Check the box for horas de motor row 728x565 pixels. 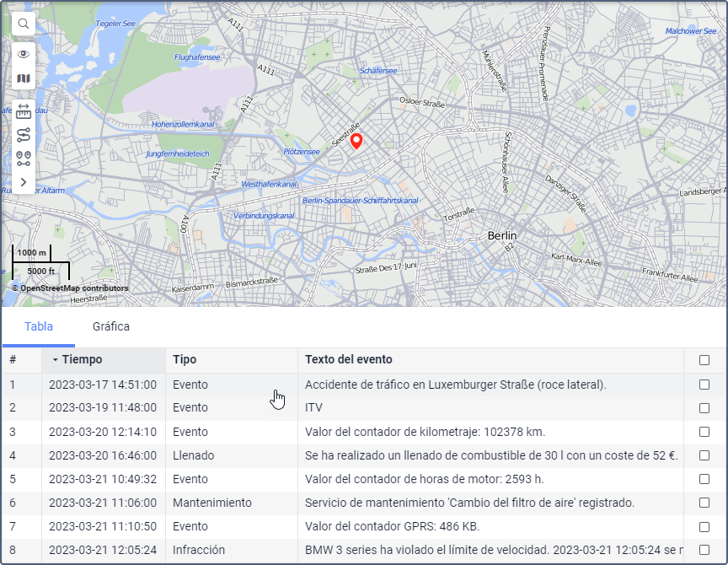(704, 479)
